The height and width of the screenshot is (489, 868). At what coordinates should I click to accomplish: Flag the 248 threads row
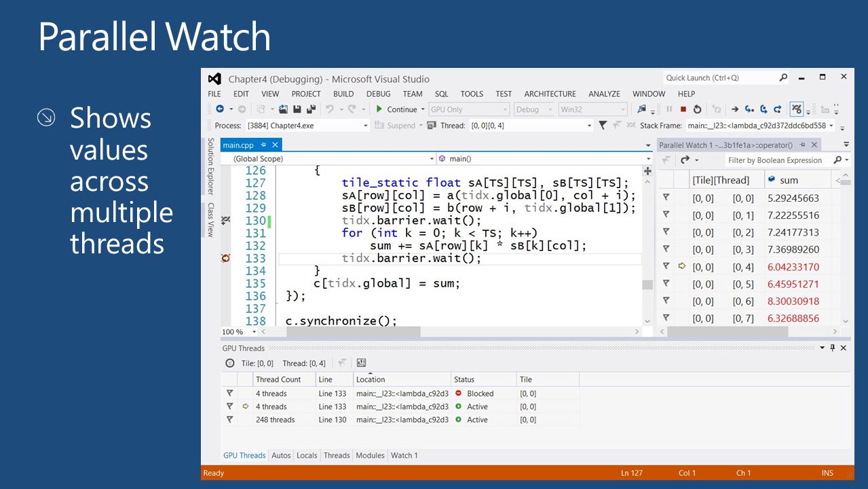229,419
